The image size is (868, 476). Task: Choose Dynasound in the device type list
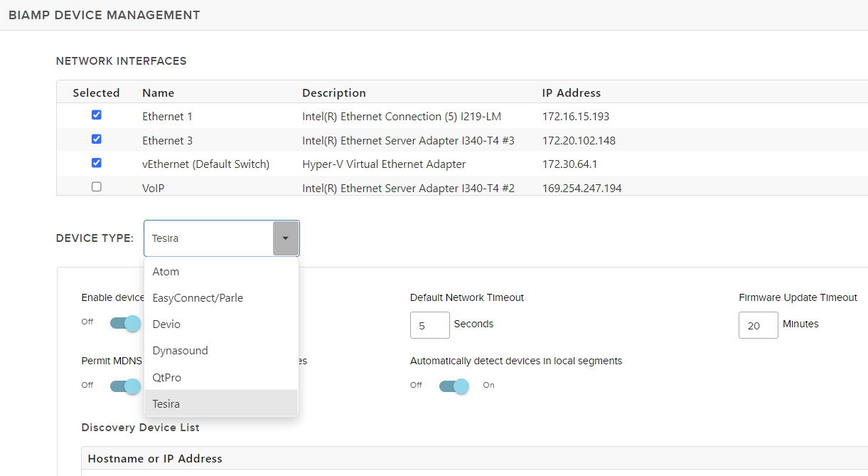pyautogui.click(x=221, y=350)
